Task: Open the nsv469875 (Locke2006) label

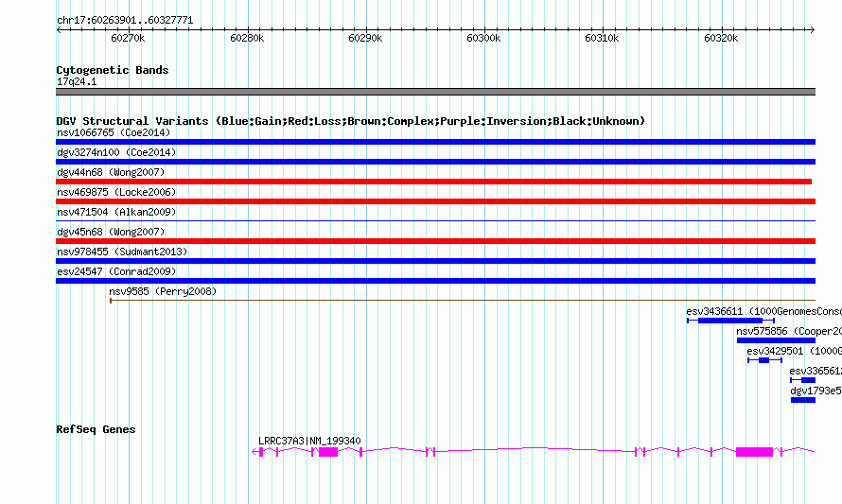Action: [x=116, y=192]
